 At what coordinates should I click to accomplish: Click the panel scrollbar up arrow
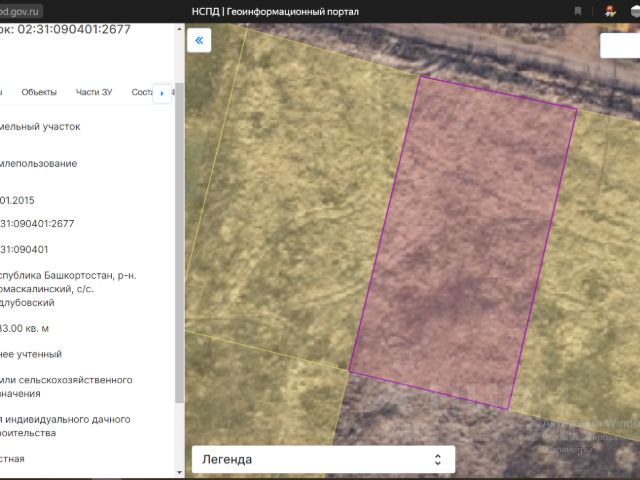tap(179, 29)
